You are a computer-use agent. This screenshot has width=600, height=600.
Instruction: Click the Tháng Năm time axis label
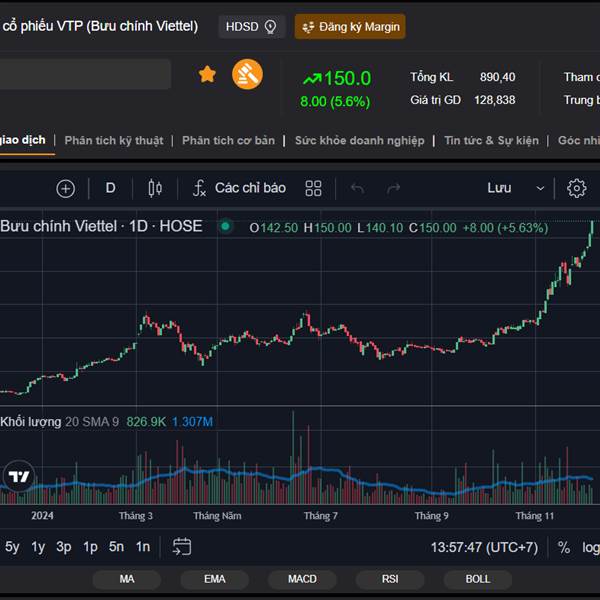[217, 516]
